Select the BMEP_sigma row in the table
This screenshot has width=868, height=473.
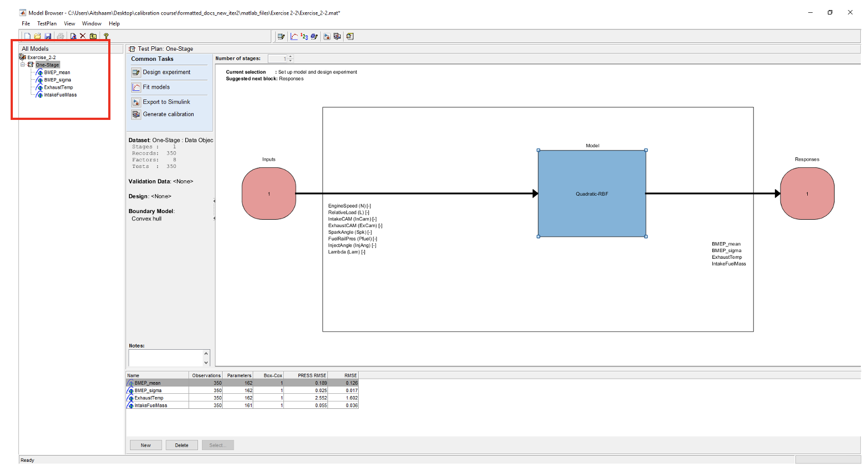[x=242, y=390]
